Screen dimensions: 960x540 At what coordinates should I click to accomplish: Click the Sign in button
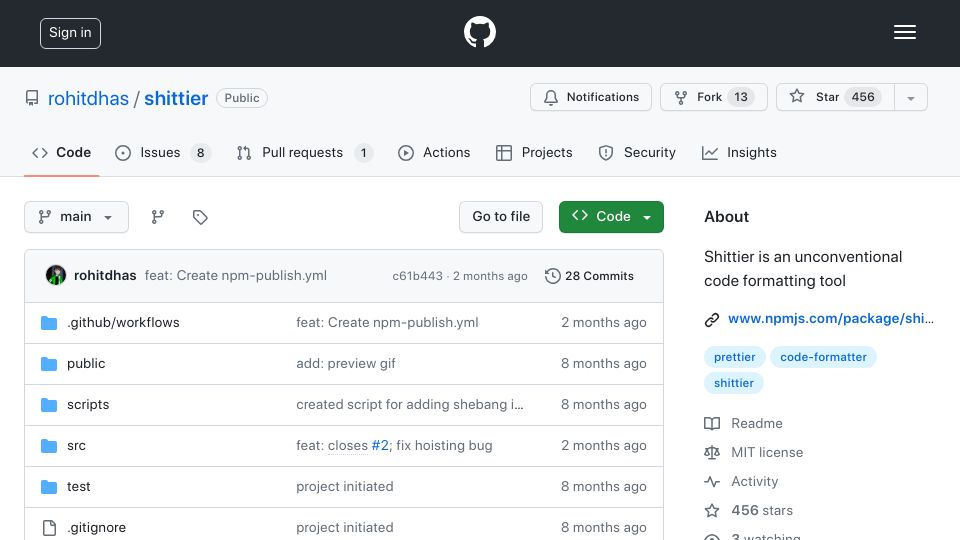point(70,33)
